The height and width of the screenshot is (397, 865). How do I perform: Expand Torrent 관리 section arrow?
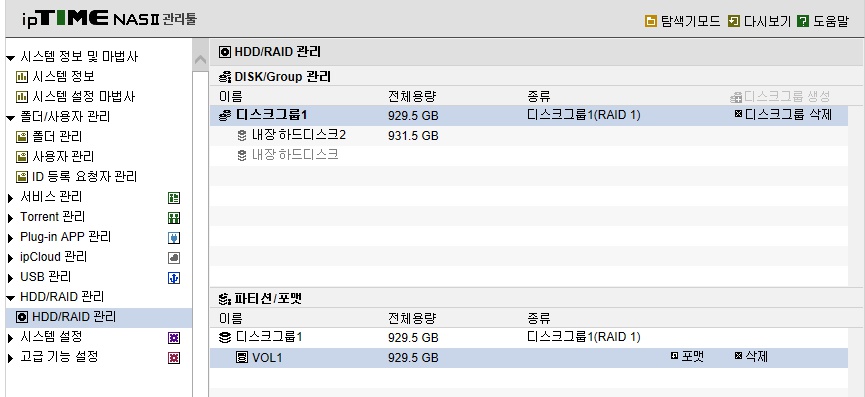click(10, 218)
